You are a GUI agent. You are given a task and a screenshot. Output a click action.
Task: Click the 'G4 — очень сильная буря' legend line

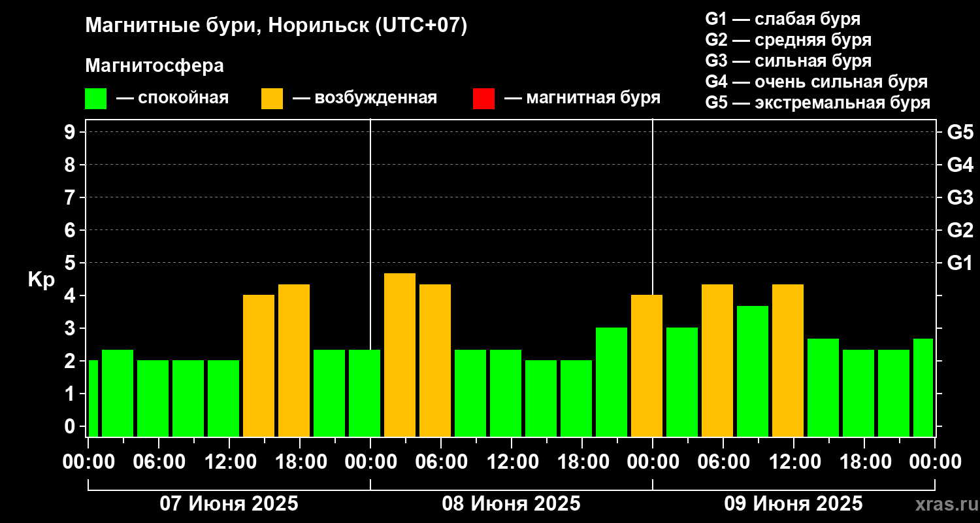(x=817, y=82)
